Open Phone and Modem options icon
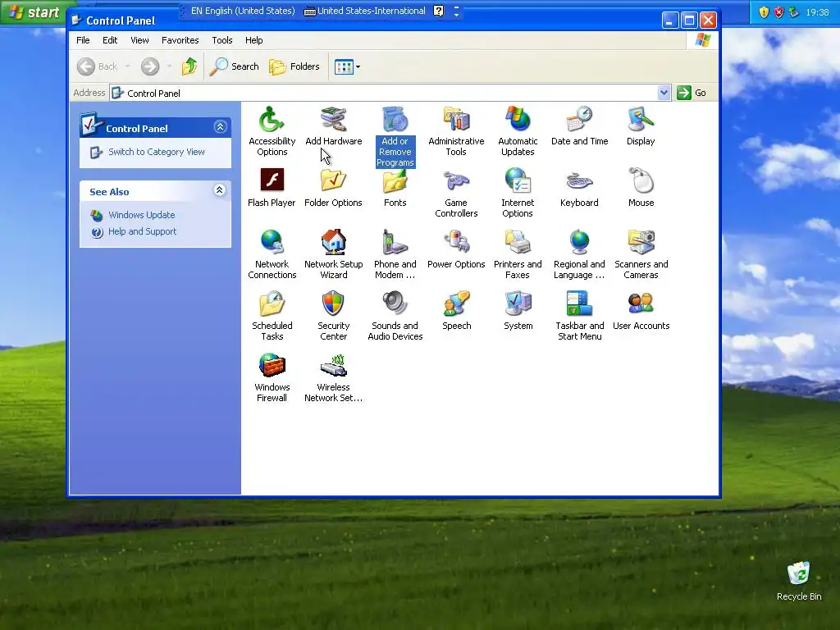Viewport: 840px width, 630px height. click(395, 254)
